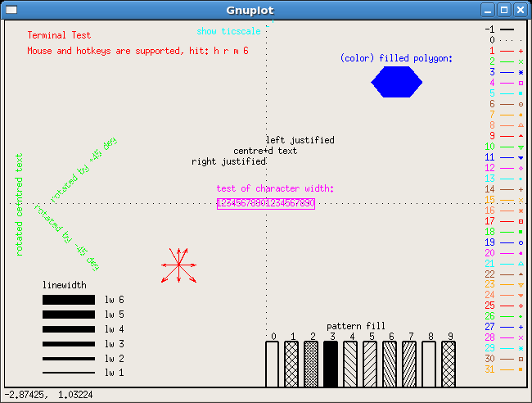
Task: Click the "test of character width:" label
Action: [x=275, y=188]
